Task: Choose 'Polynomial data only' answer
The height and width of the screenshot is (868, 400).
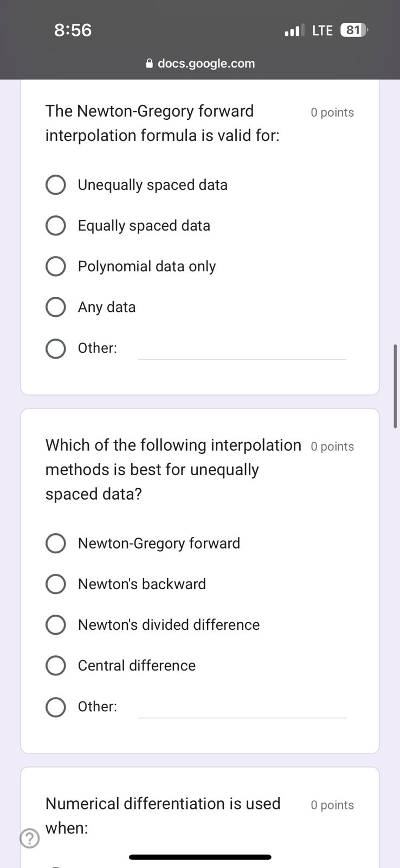Action: pyautogui.click(x=56, y=266)
